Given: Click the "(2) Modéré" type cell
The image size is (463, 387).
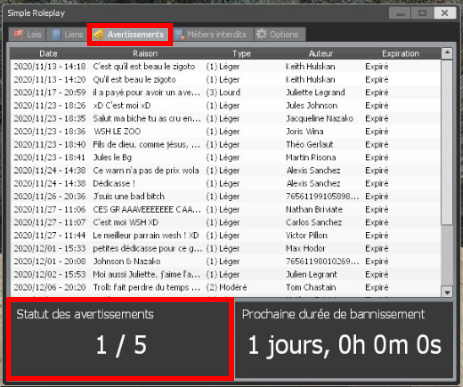Looking at the screenshot, I should click(226, 287).
